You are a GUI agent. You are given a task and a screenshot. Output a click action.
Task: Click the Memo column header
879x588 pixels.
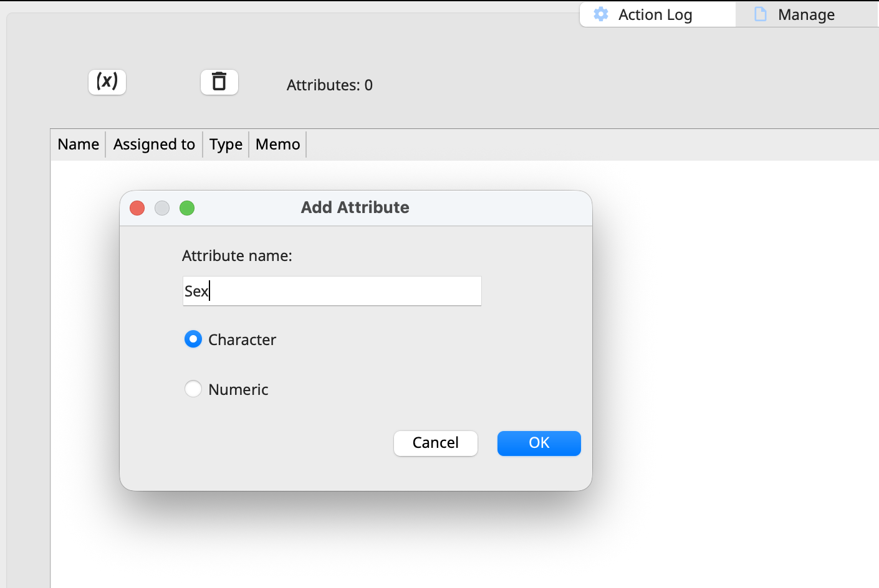278,145
